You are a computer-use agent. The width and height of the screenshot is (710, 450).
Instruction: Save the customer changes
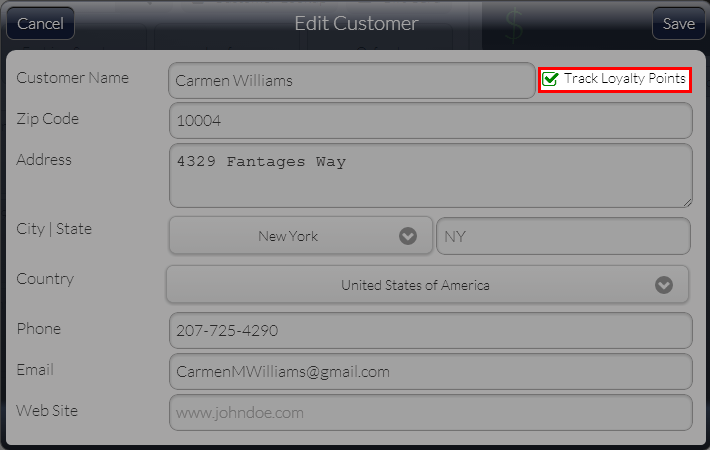(678, 23)
